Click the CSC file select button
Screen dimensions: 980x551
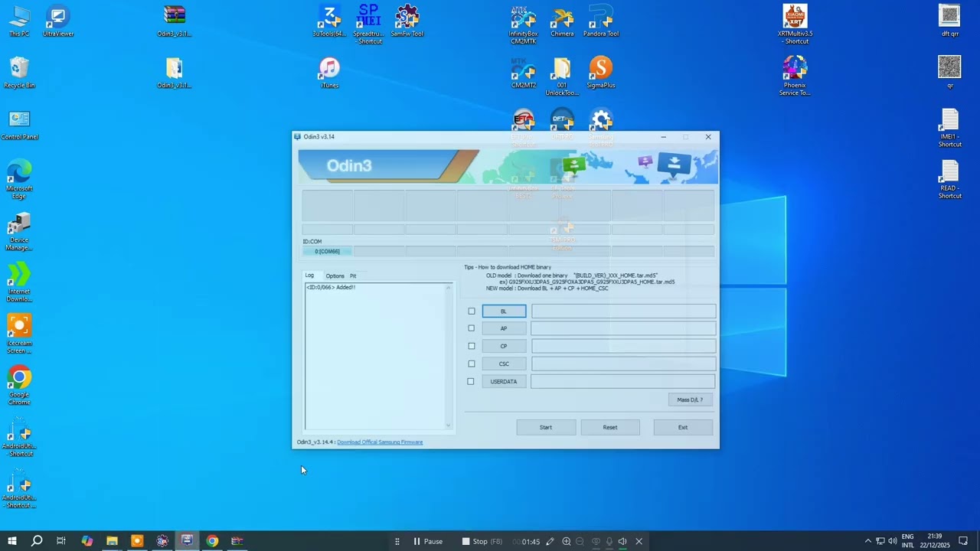click(x=504, y=364)
